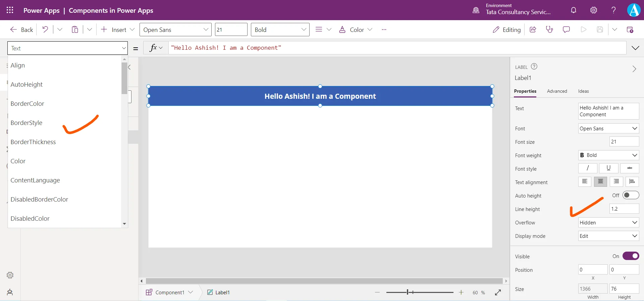Click the Share icon
Viewport: 644px width, 301px height.
tap(533, 30)
